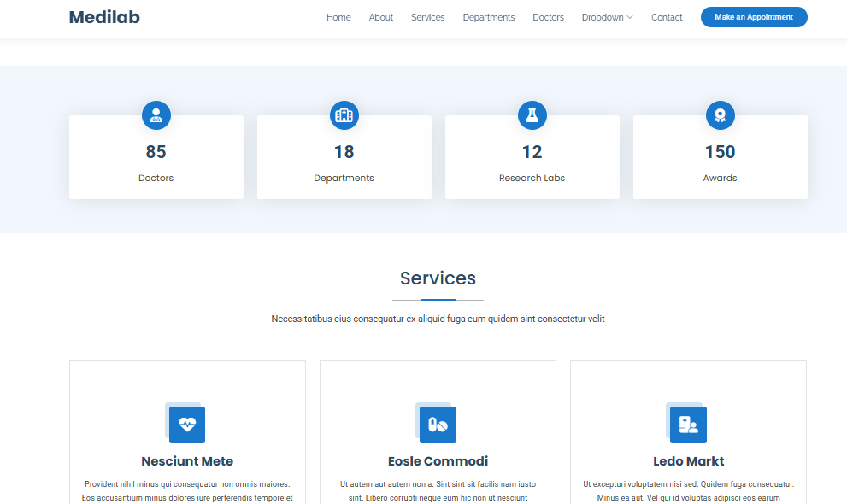Click the pills icon for Eosle Commodi
This screenshot has width=847, height=504.
438,425
